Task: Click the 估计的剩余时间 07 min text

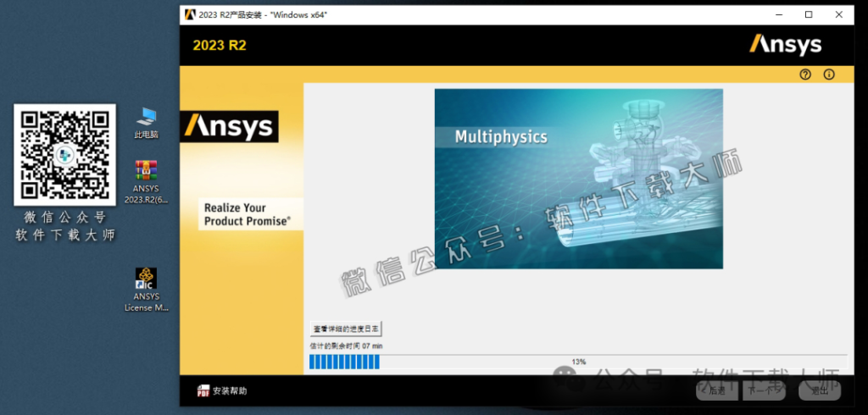Action: pyautogui.click(x=346, y=346)
